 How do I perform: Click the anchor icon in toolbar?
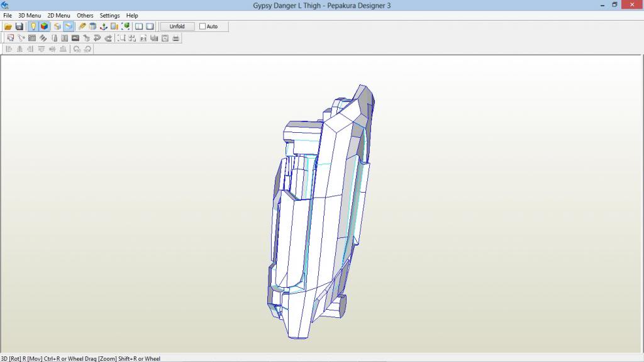[104, 26]
